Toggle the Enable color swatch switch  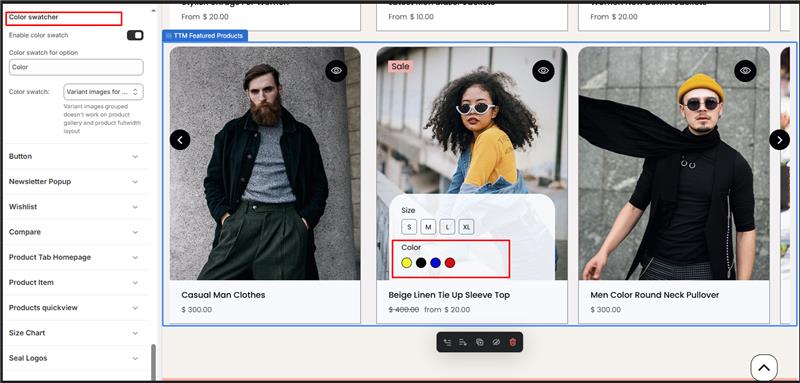135,35
